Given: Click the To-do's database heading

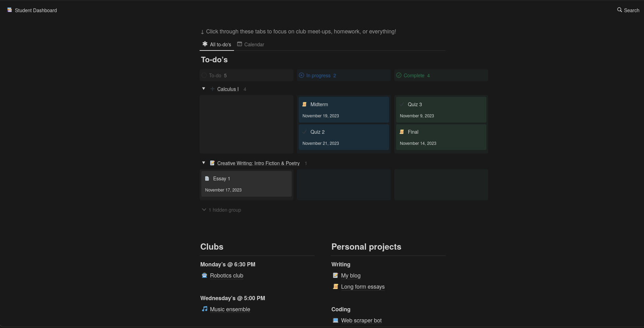Looking at the screenshot, I should coord(214,60).
